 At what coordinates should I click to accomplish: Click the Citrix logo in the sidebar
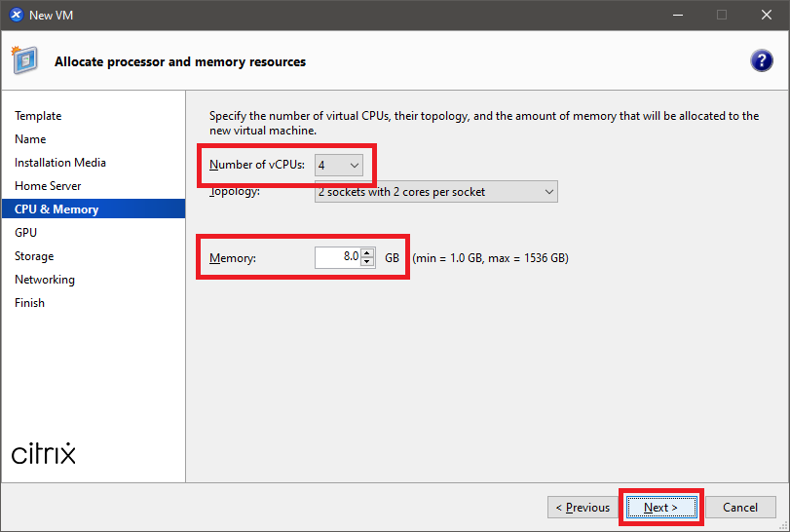point(44,454)
